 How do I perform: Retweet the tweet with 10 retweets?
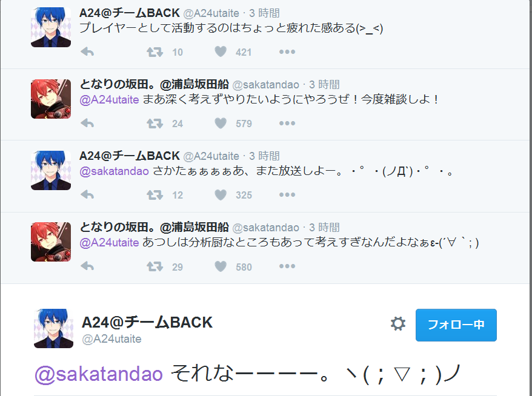point(155,52)
